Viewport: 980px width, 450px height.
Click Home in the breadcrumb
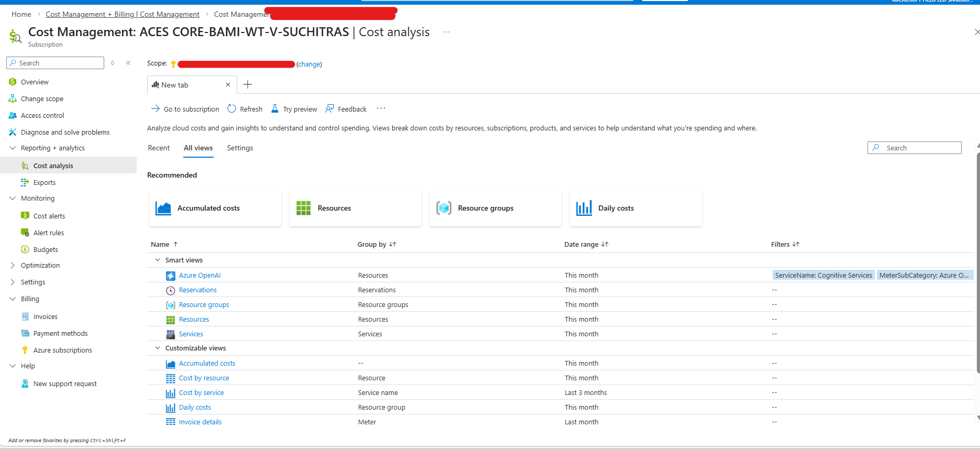pyautogui.click(x=21, y=14)
